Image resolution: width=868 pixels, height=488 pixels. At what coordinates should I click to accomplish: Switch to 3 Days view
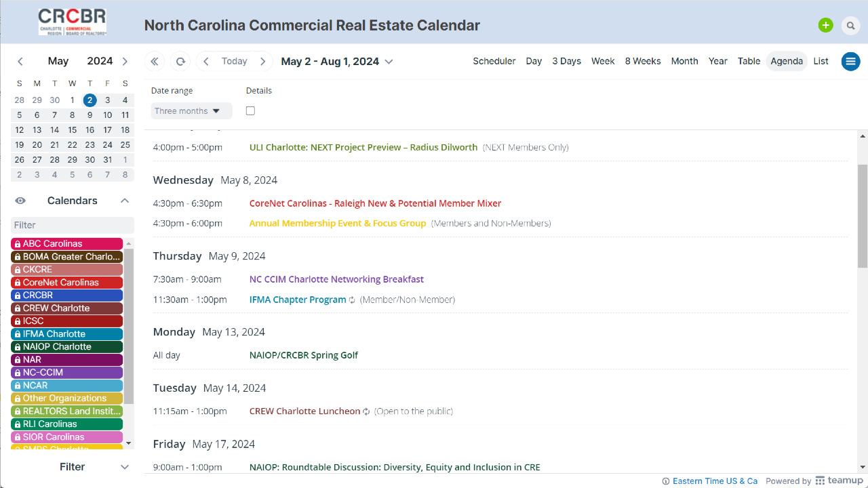(566, 61)
